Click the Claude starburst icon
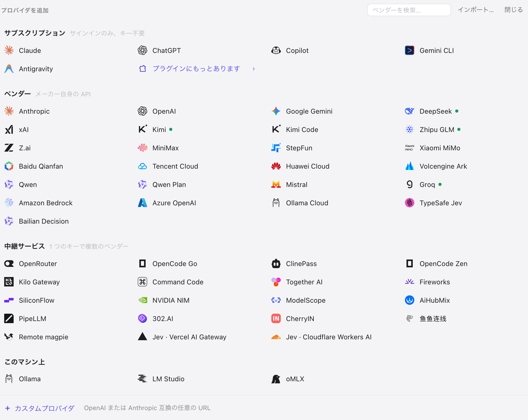Screen dimensions: 528x420 9,50
